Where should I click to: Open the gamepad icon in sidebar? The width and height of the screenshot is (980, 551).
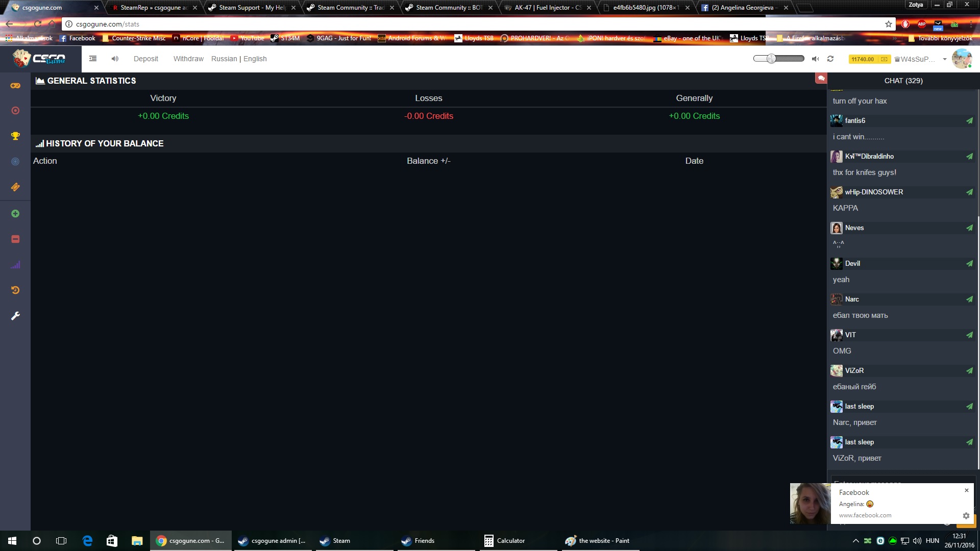point(15,85)
